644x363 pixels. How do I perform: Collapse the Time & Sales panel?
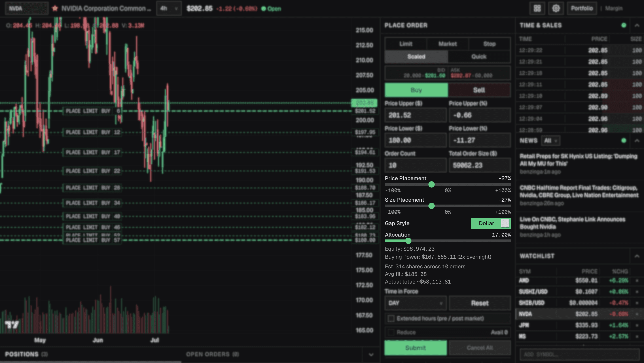click(637, 25)
